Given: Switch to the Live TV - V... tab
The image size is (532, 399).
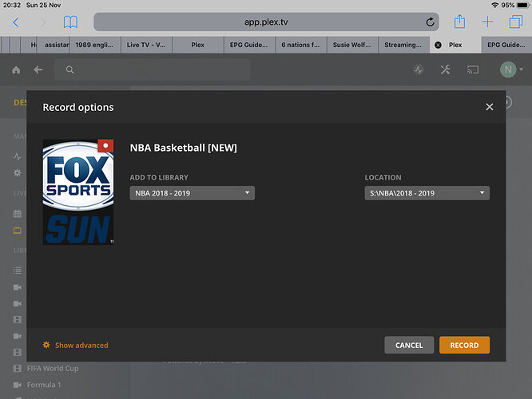Looking at the screenshot, I should [x=146, y=45].
